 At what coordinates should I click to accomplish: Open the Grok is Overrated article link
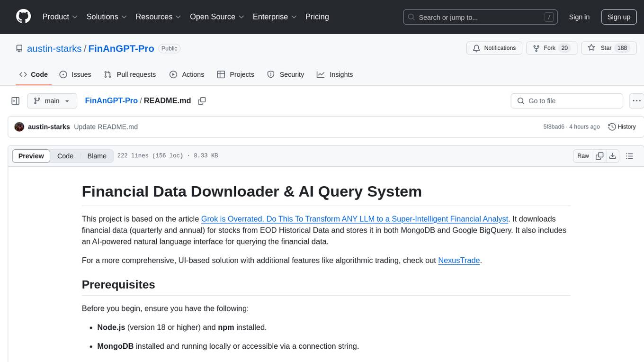point(355,219)
